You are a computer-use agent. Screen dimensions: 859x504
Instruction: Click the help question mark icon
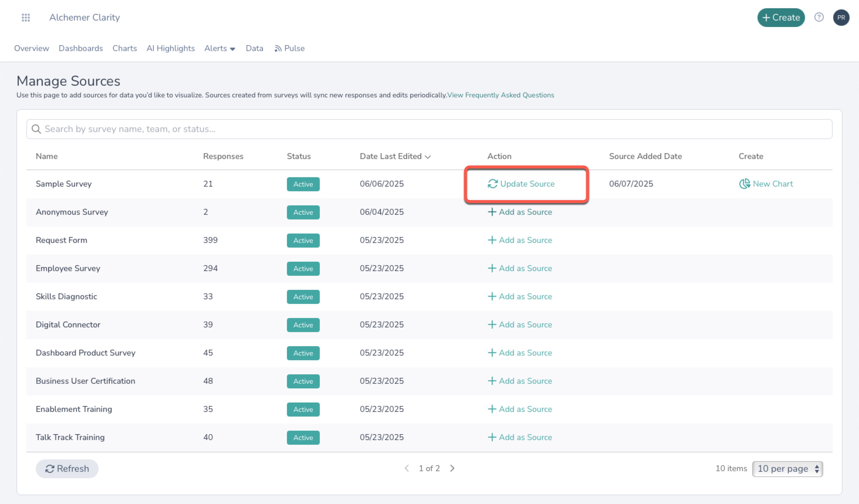[819, 17]
